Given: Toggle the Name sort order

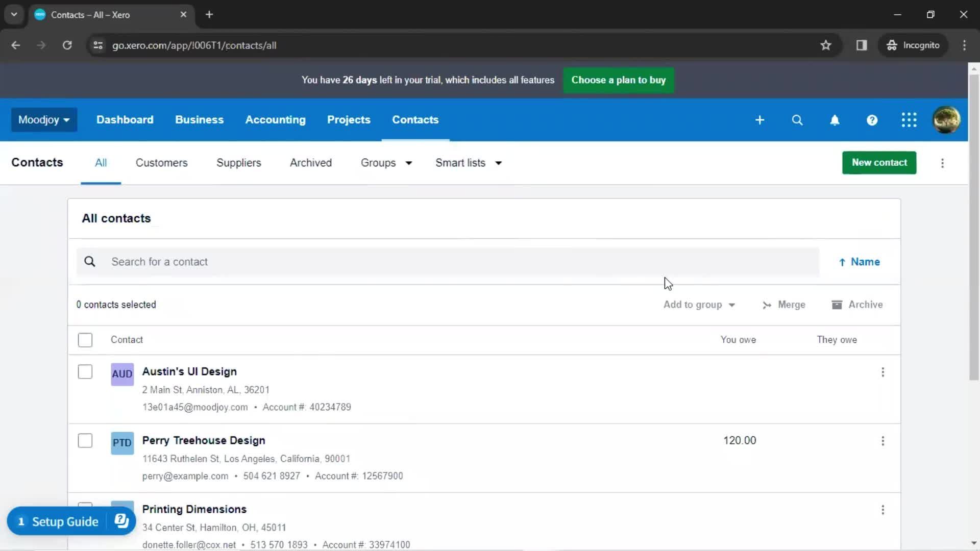Looking at the screenshot, I should pos(860,262).
